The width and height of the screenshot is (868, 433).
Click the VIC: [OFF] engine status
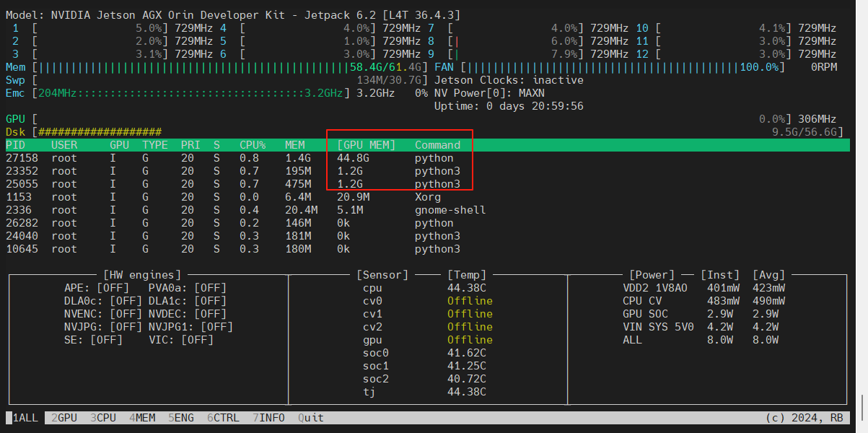tap(181, 340)
